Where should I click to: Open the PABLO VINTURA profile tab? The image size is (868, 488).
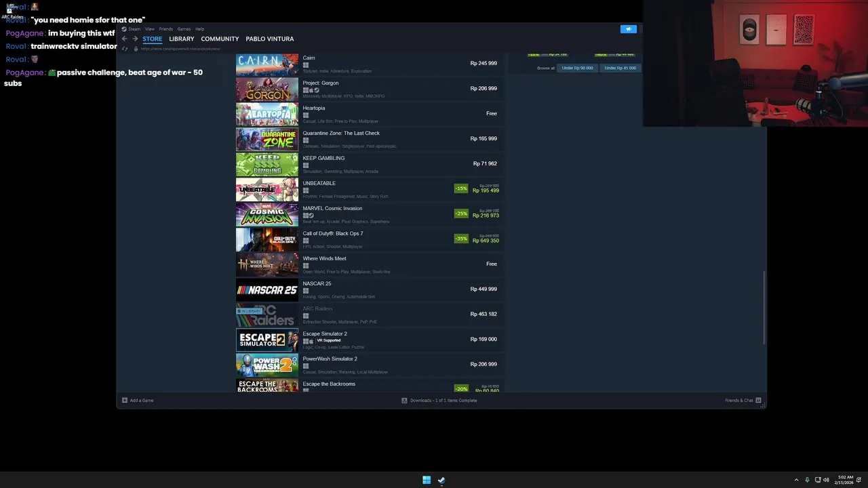click(x=270, y=39)
